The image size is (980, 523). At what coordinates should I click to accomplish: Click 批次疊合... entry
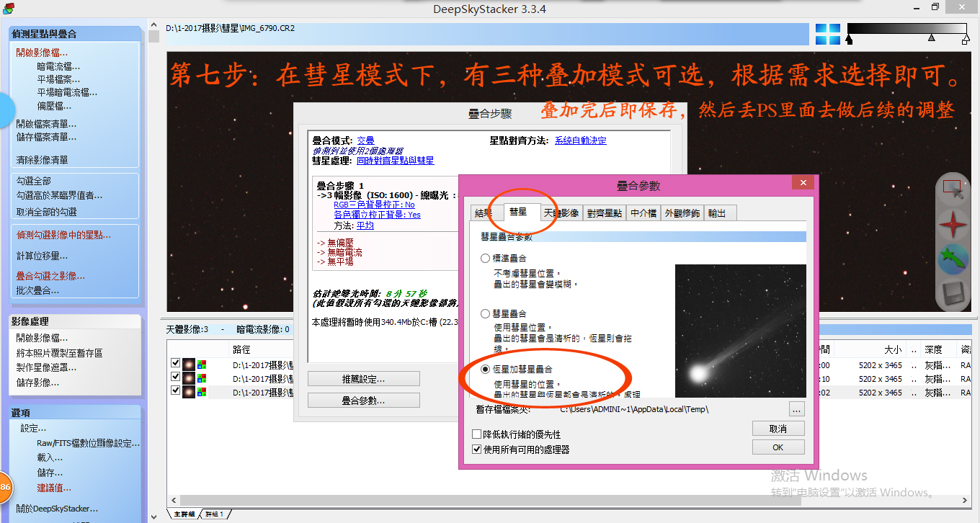coord(37,290)
